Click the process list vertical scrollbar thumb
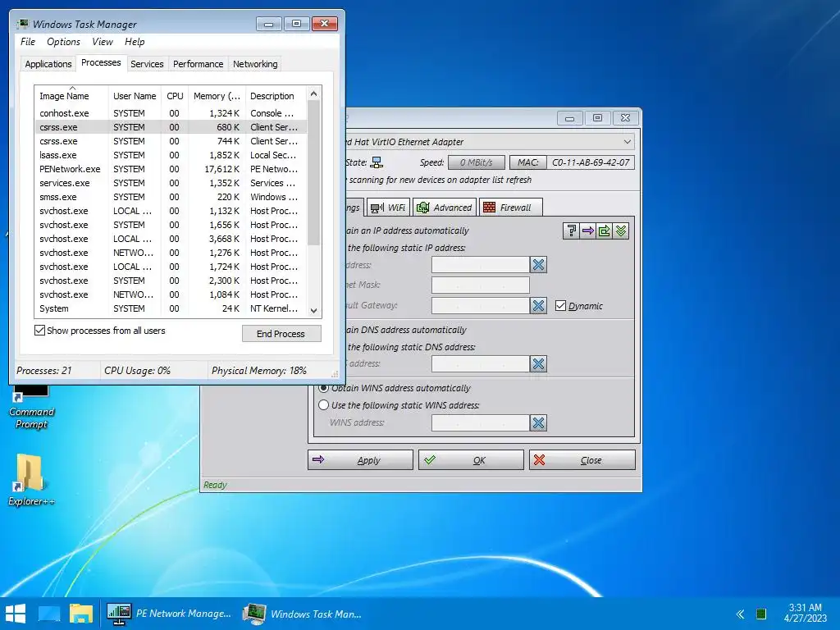Screen dimensions: 840x630 314,172
